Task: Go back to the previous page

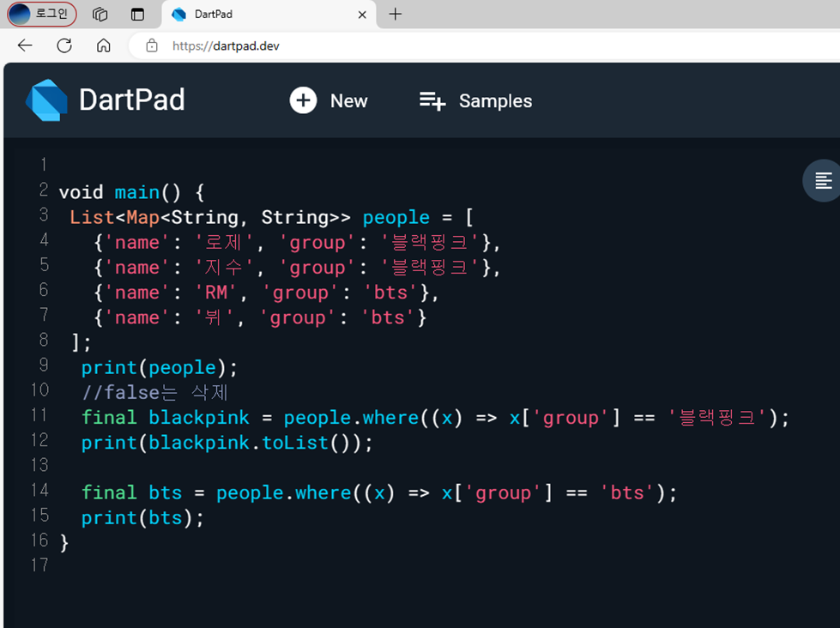Action: (x=25, y=45)
